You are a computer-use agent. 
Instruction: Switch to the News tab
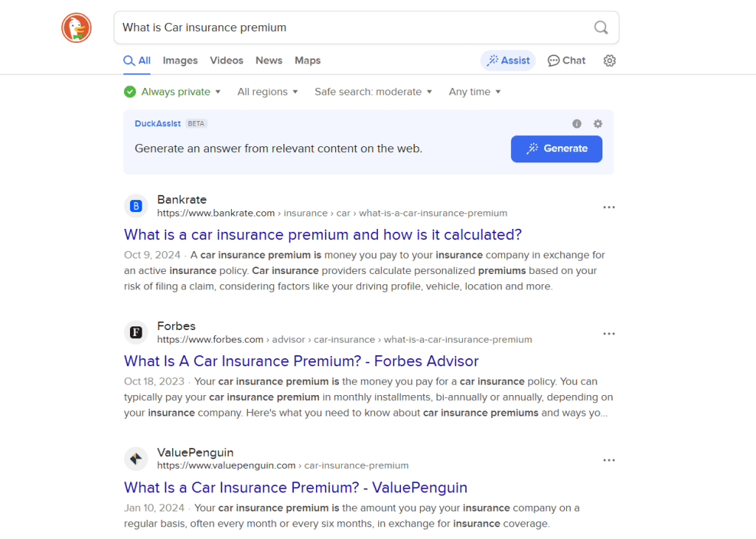click(269, 60)
